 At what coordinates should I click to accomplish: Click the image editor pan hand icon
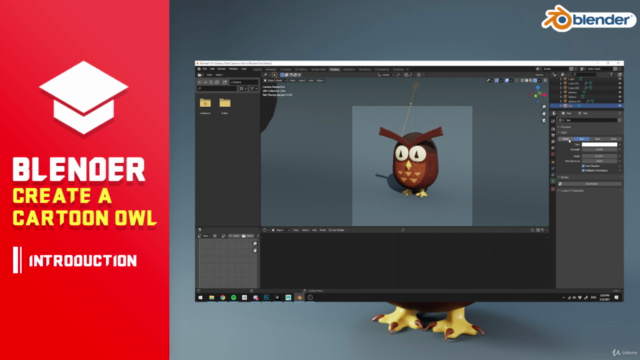point(255,250)
